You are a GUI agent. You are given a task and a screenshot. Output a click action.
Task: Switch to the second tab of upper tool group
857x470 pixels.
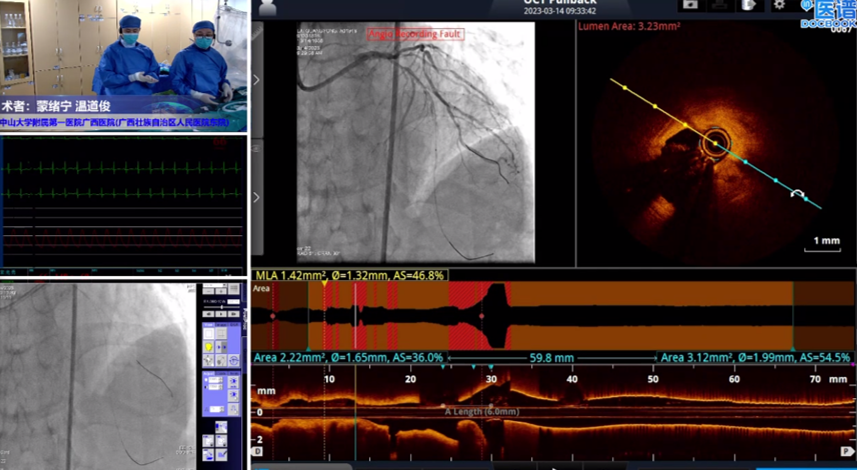coord(221,325)
